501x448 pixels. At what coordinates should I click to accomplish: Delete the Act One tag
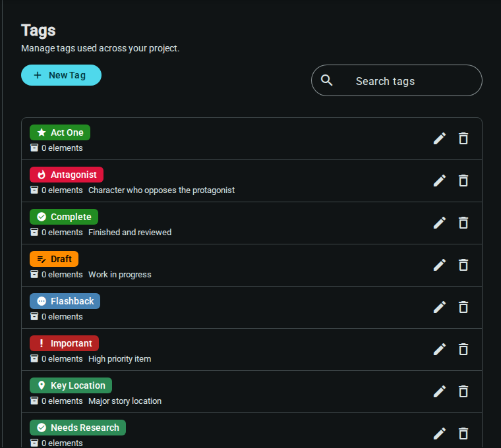coord(463,138)
